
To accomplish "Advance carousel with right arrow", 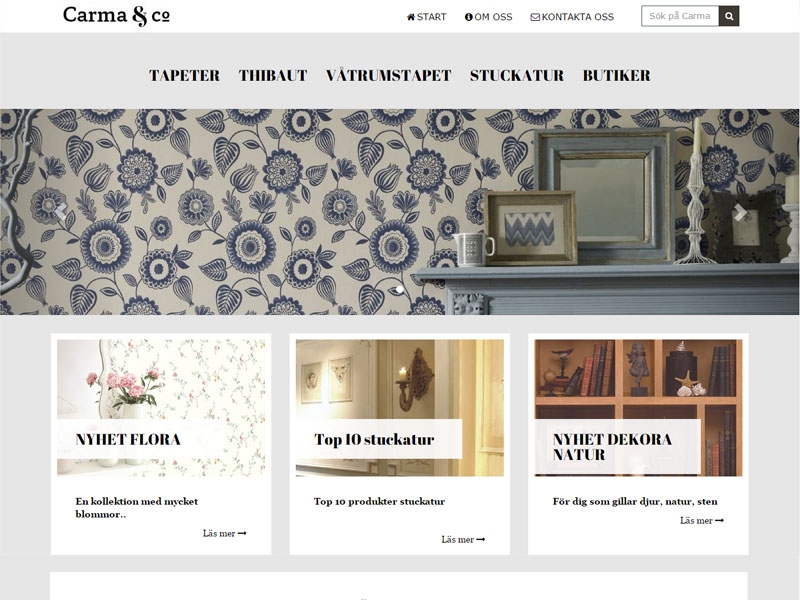I will click(740, 212).
